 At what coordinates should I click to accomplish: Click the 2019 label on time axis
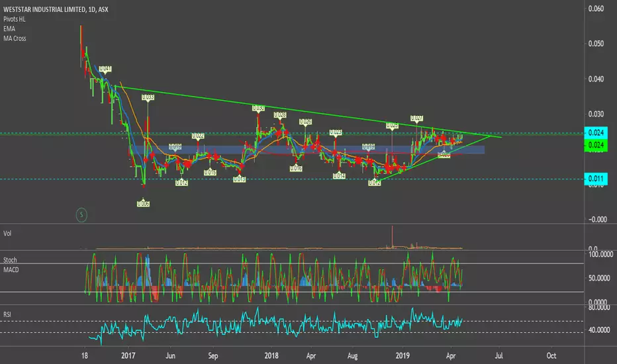[x=403, y=356]
